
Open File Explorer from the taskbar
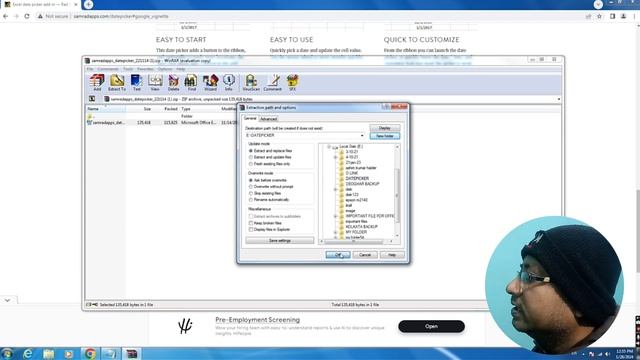(49, 353)
